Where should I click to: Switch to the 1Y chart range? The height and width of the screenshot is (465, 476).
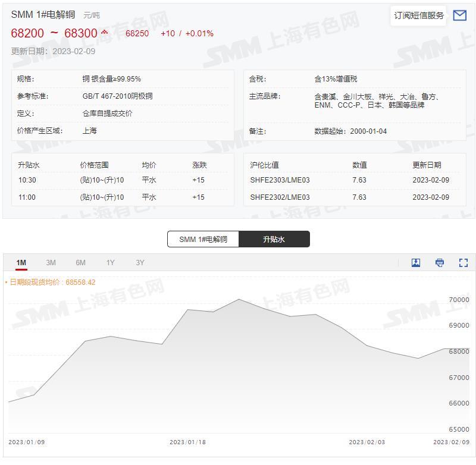click(x=110, y=262)
